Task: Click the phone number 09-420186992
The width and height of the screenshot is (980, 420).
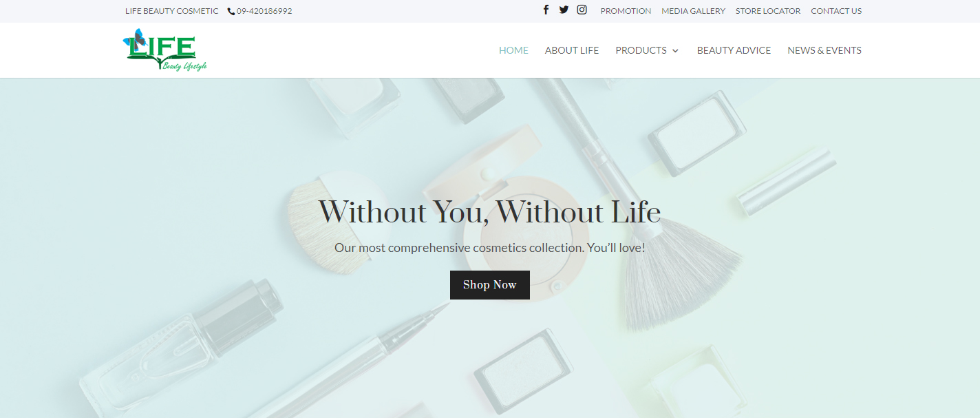Action: [264, 11]
